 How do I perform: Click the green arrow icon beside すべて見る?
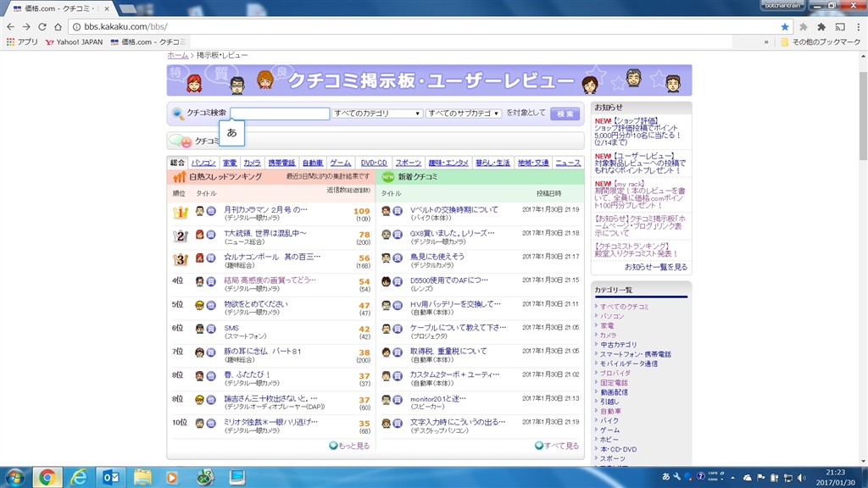point(539,446)
